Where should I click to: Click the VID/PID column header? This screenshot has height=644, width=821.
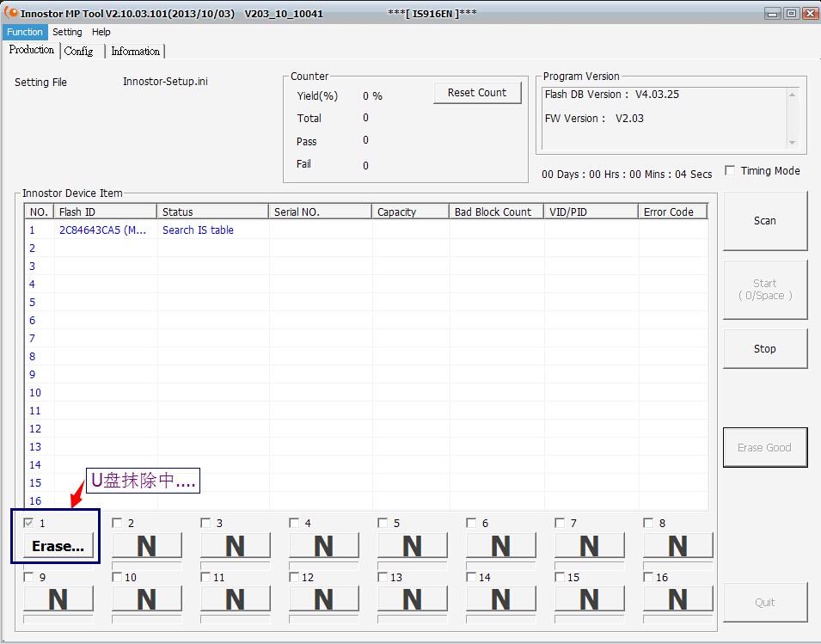pyautogui.click(x=591, y=212)
